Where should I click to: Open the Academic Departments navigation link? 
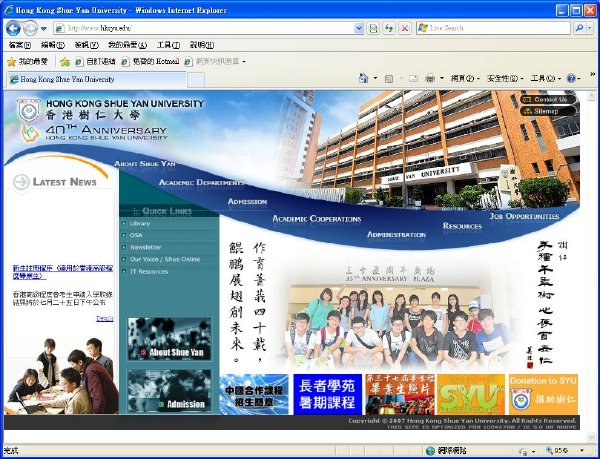(x=201, y=182)
